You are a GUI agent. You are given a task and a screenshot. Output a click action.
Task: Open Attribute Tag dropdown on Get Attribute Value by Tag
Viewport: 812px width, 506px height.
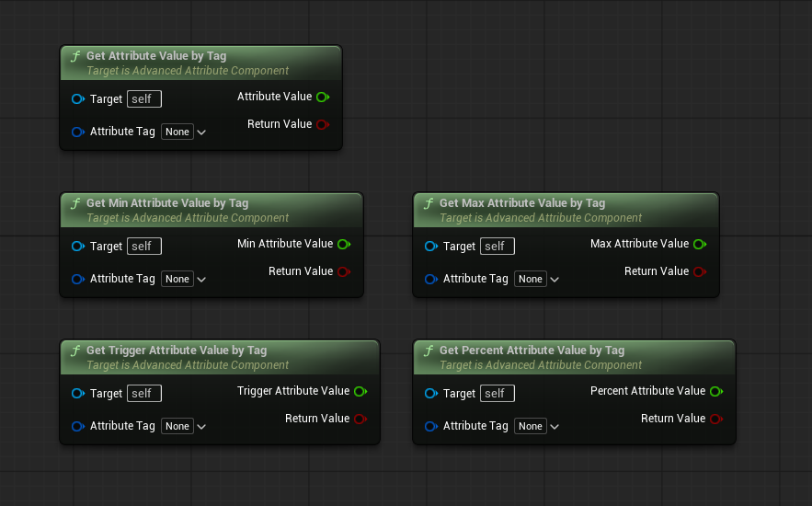(x=201, y=132)
